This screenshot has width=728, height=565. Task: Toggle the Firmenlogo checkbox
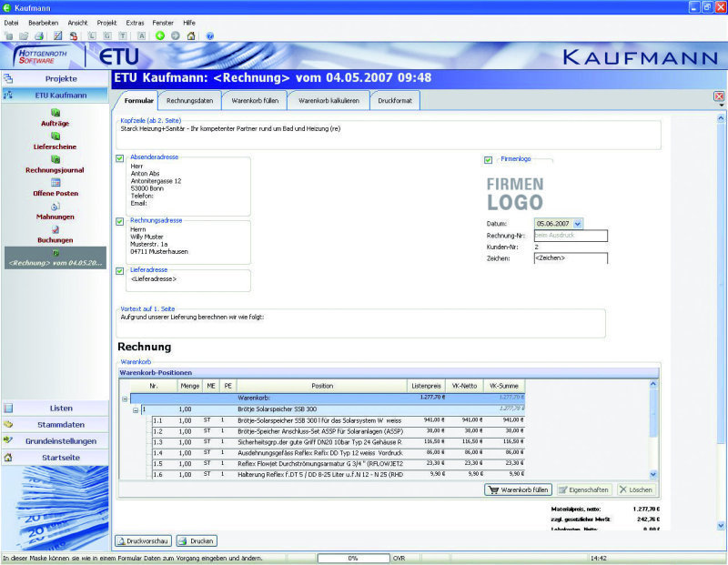[488, 160]
